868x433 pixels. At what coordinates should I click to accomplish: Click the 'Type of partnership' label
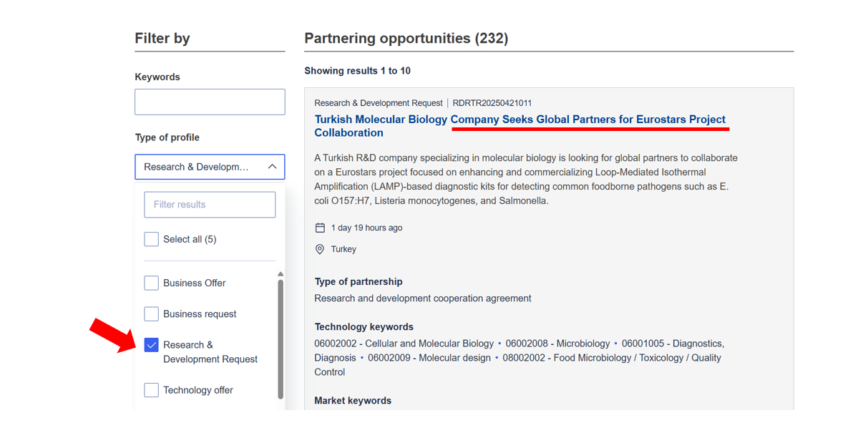tap(359, 282)
